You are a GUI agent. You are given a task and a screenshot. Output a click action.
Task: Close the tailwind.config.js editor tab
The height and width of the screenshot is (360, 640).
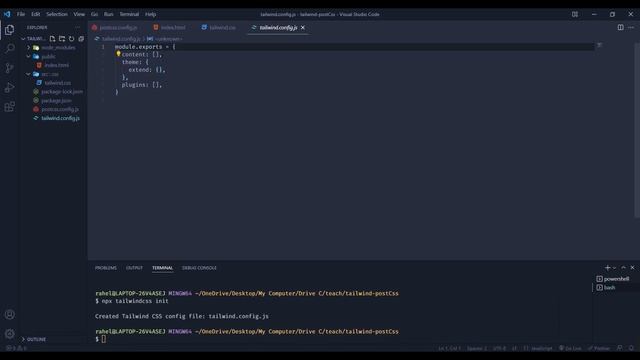point(303,27)
